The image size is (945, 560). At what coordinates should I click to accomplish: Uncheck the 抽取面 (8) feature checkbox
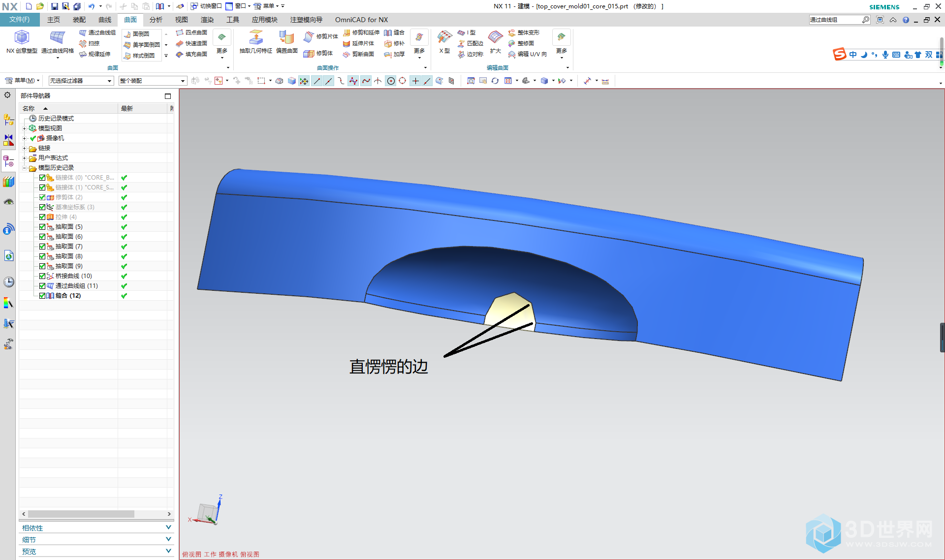click(x=42, y=256)
